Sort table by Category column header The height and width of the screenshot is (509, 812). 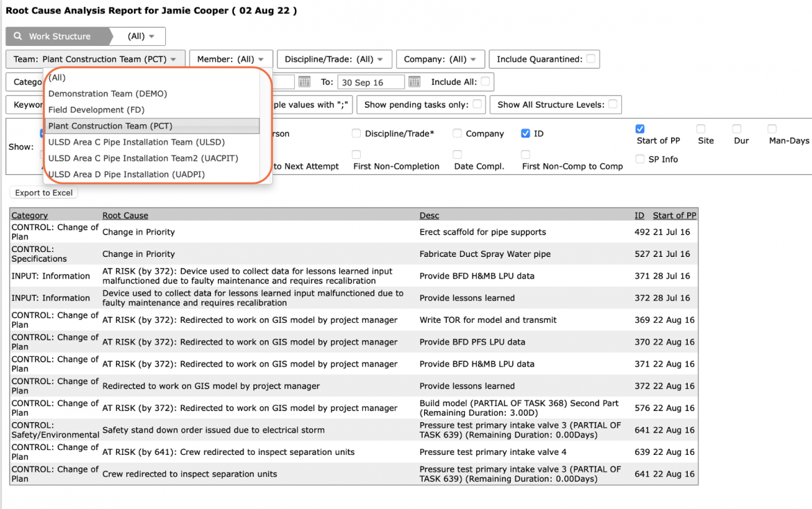point(30,215)
